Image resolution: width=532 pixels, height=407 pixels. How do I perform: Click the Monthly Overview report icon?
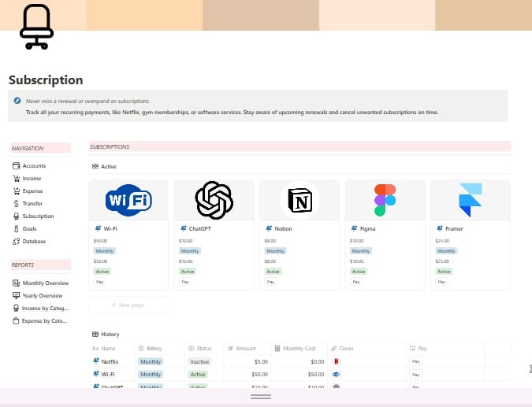[16, 283]
